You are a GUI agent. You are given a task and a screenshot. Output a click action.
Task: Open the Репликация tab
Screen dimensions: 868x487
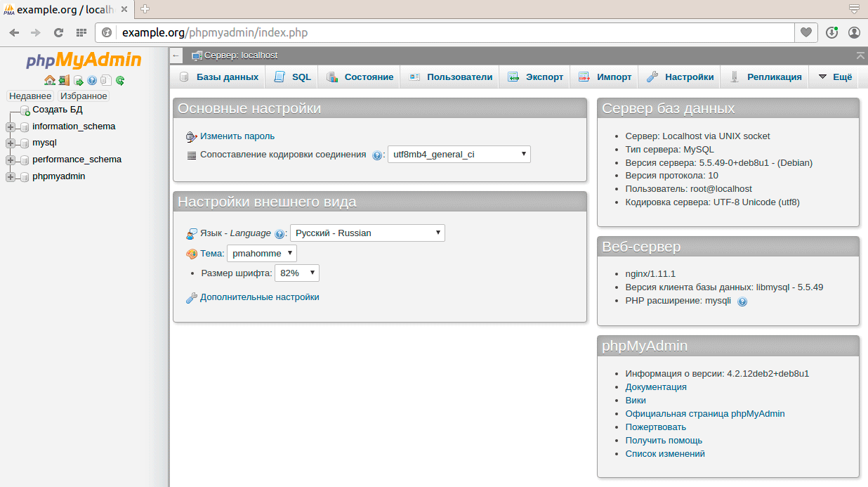765,77
